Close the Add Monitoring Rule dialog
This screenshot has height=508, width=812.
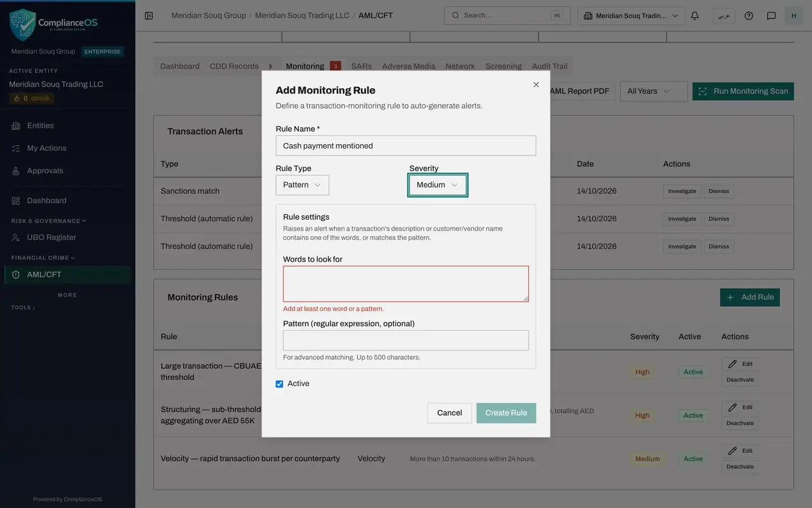click(536, 84)
